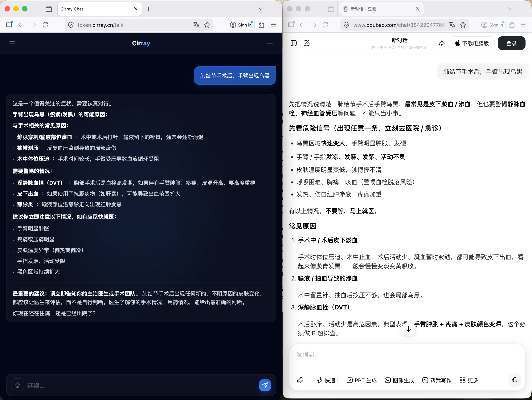Click the Doubao microphone voice input

(x=515, y=380)
